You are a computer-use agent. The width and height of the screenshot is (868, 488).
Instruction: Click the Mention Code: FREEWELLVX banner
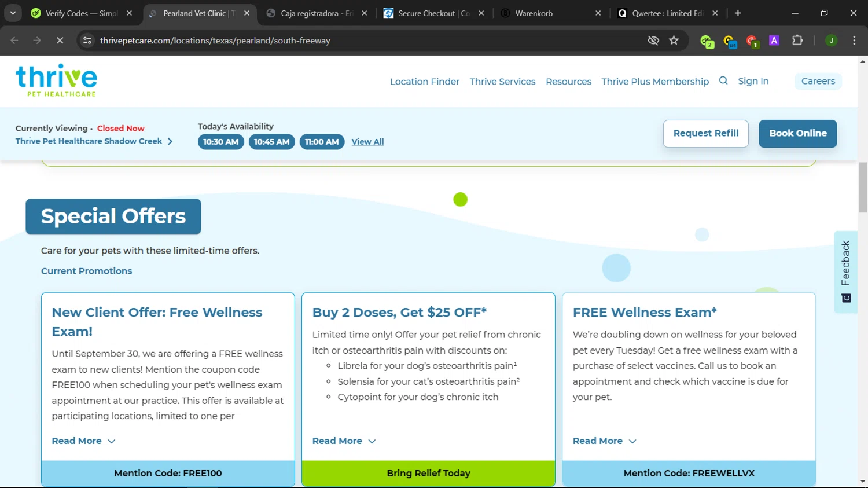(x=689, y=473)
